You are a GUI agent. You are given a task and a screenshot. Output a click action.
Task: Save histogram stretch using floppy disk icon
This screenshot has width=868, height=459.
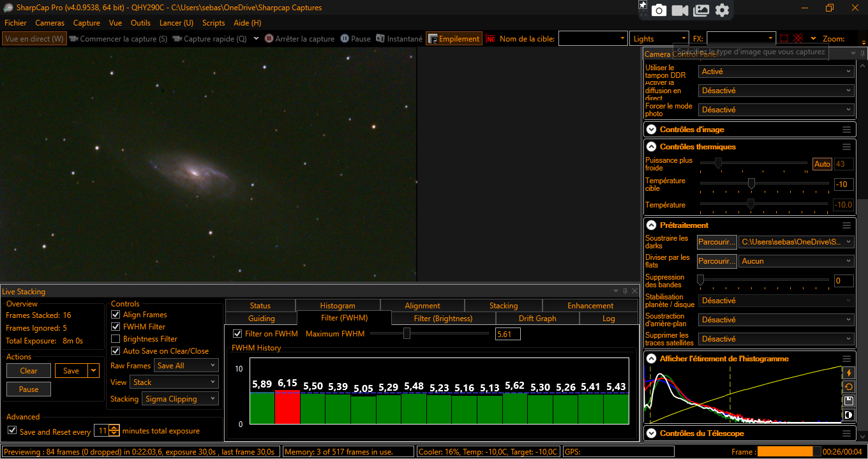849,401
